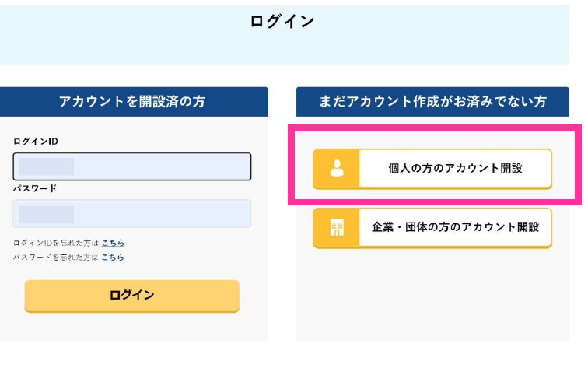Click the ログインID field label

pyautogui.click(x=36, y=142)
